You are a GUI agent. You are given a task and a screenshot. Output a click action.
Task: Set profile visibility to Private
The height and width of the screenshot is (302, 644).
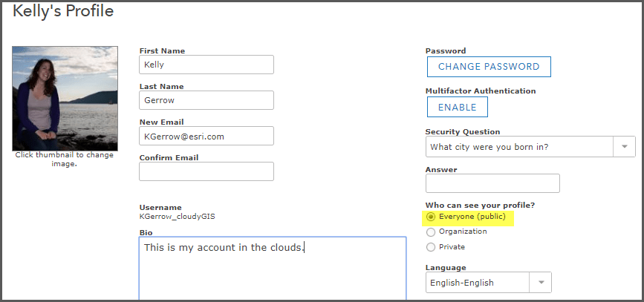430,247
